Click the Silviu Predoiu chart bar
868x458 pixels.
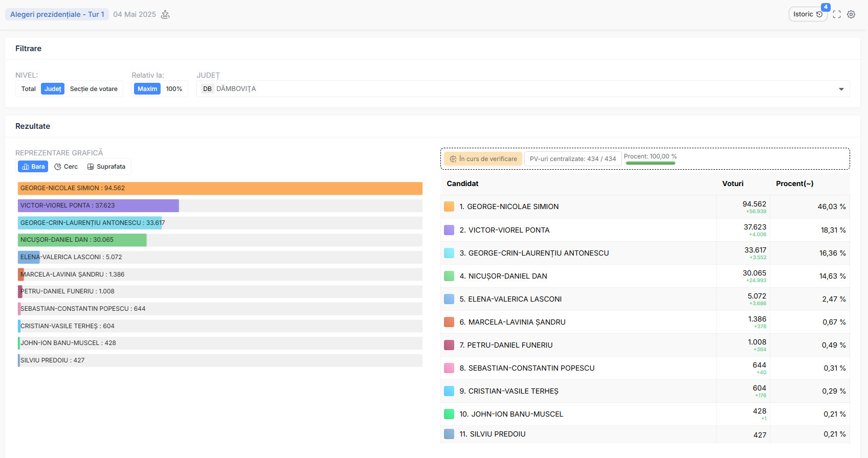(x=19, y=360)
